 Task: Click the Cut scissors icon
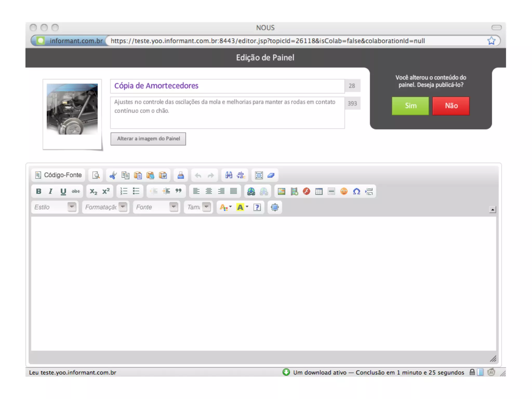[113, 175]
